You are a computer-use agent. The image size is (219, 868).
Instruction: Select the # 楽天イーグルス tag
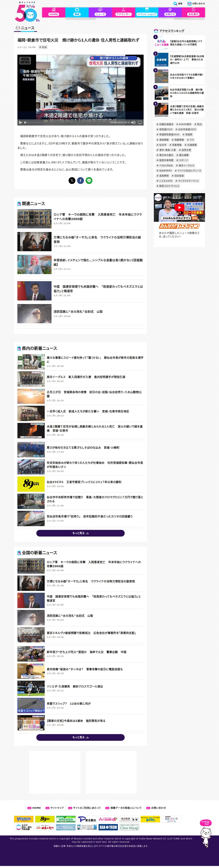[x=185, y=166]
